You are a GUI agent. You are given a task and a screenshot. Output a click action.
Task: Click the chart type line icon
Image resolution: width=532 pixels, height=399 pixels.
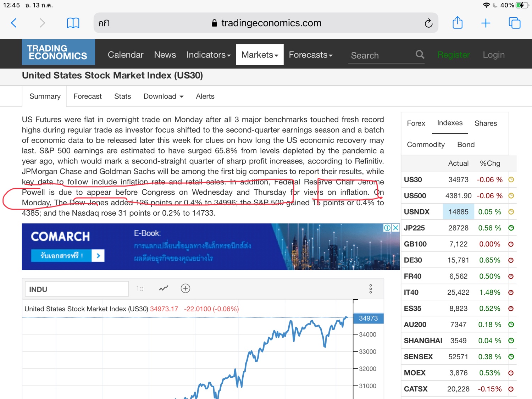click(x=164, y=288)
